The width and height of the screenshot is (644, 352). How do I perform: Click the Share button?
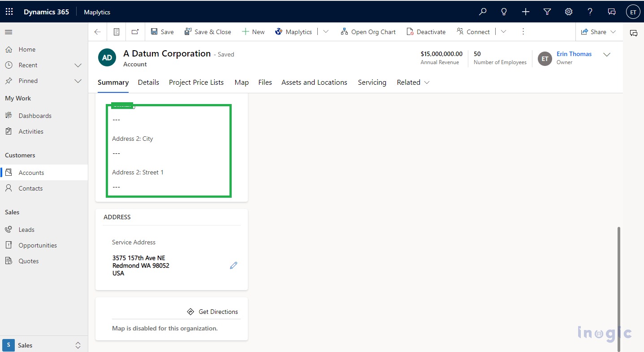[x=593, y=32]
